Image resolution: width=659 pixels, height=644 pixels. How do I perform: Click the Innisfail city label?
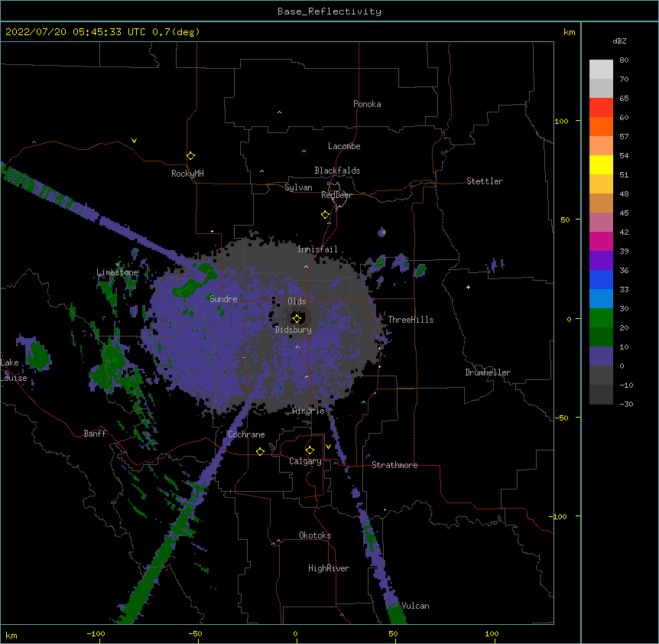317,249
